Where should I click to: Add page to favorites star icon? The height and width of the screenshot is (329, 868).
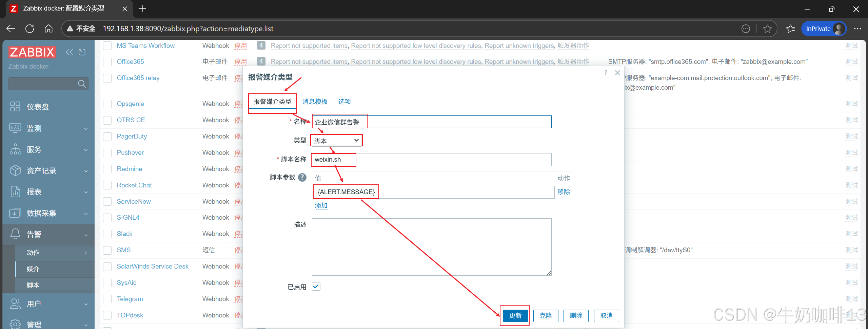[767, 29]
